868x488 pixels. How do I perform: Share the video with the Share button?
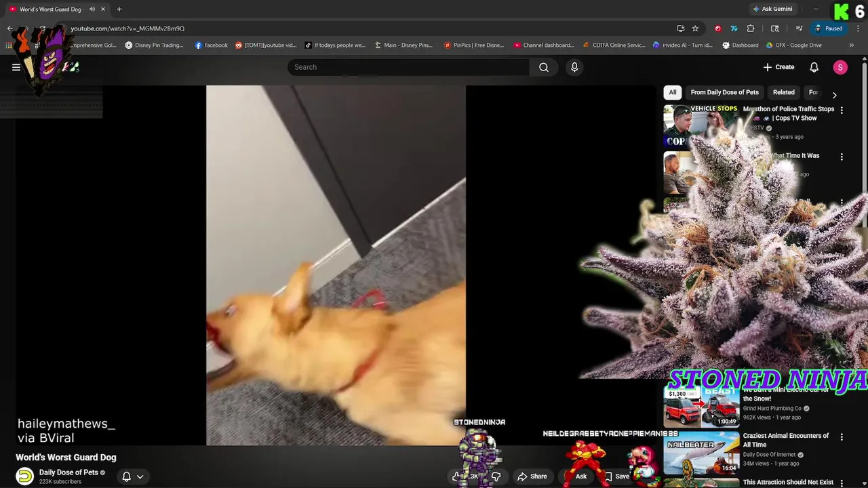point(532,476)
